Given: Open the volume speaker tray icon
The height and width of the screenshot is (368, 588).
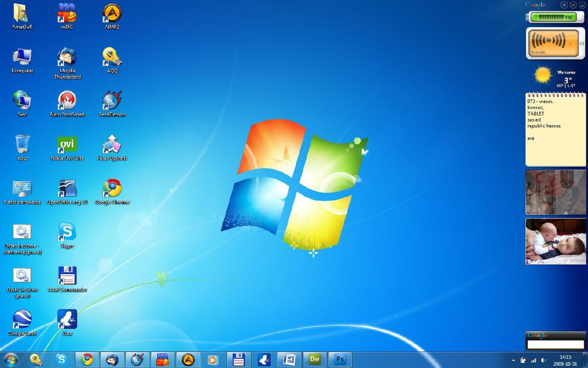Looking at the screenshot, I should (543, 360).
